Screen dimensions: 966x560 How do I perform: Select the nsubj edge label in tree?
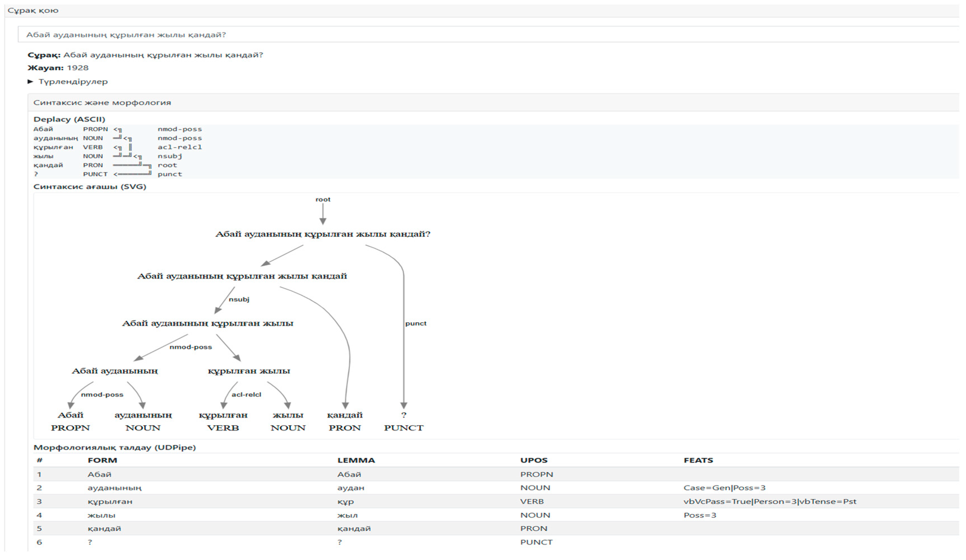(x=239, y=299)
